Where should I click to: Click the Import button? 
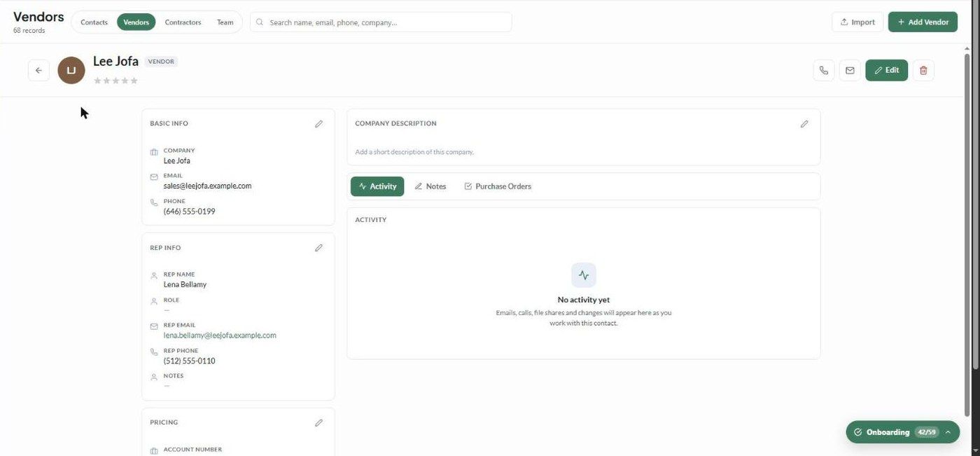coord(857,22)
